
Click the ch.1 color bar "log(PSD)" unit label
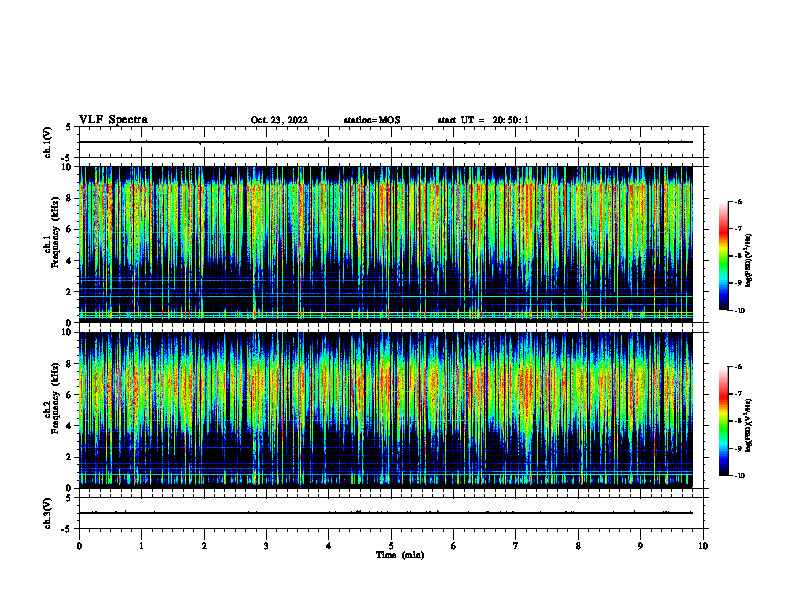pyautogui.click(x=749, y=260)
